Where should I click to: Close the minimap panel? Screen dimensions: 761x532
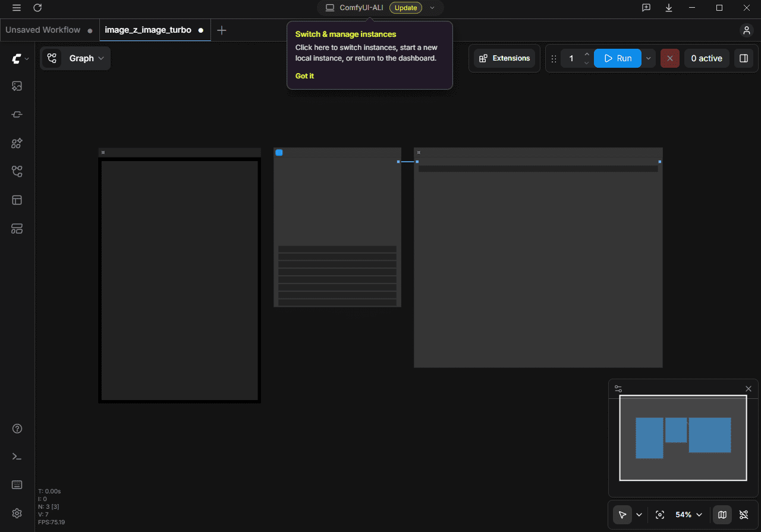tap(749, 389)
